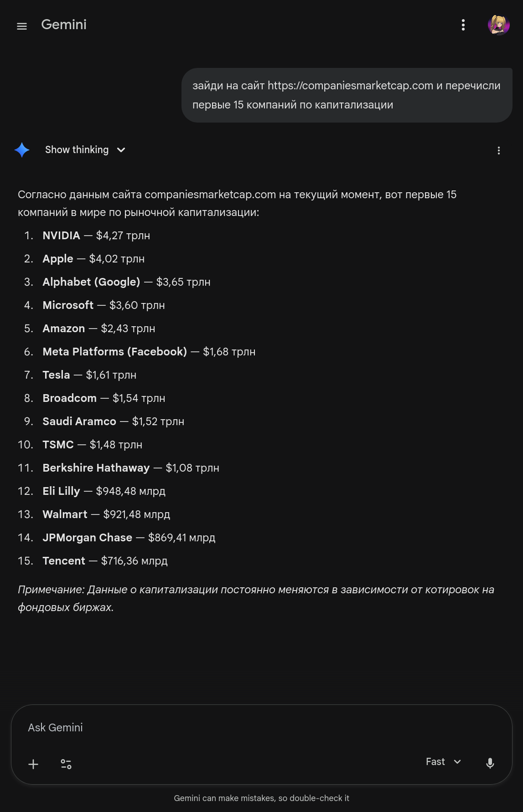Click the Gemini title in header
Image resolution: width=523 pixels, height=812 pixels.
coord(64,25)
